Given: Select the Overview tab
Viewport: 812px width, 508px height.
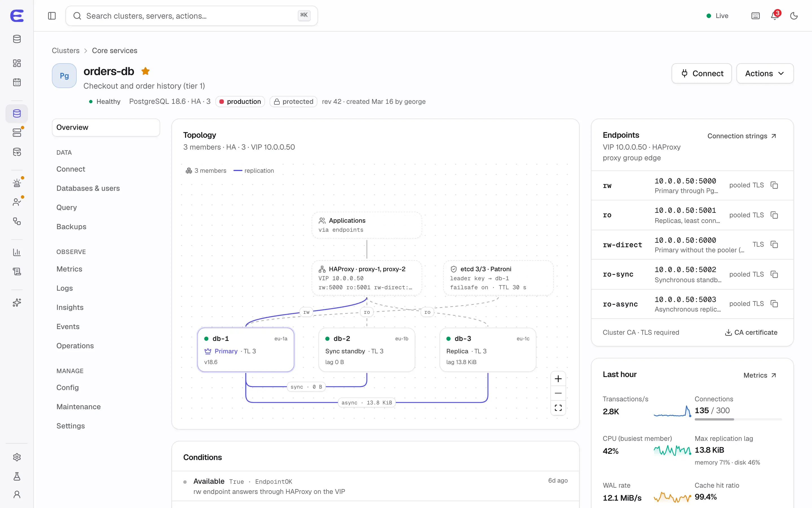Looking at the screenshot, I should click(x=106, y=127).
